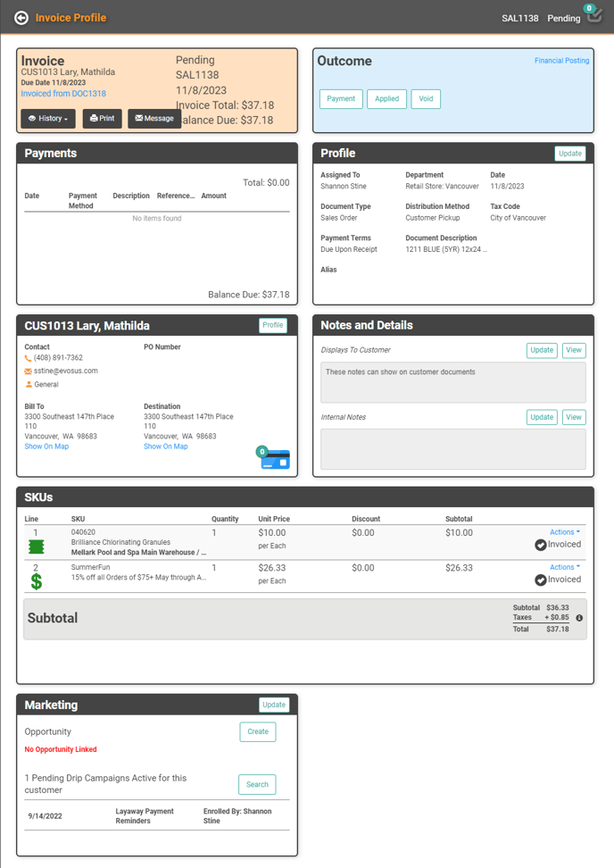This screenshot has width=614, height=868.
Task: Click the Displays To Customer notes text area
Action: 453,382
